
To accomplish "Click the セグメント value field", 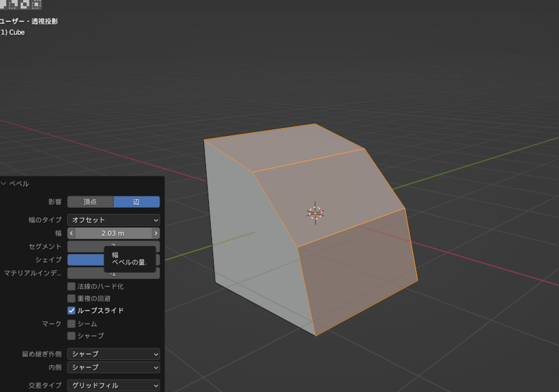I will 87,247.
